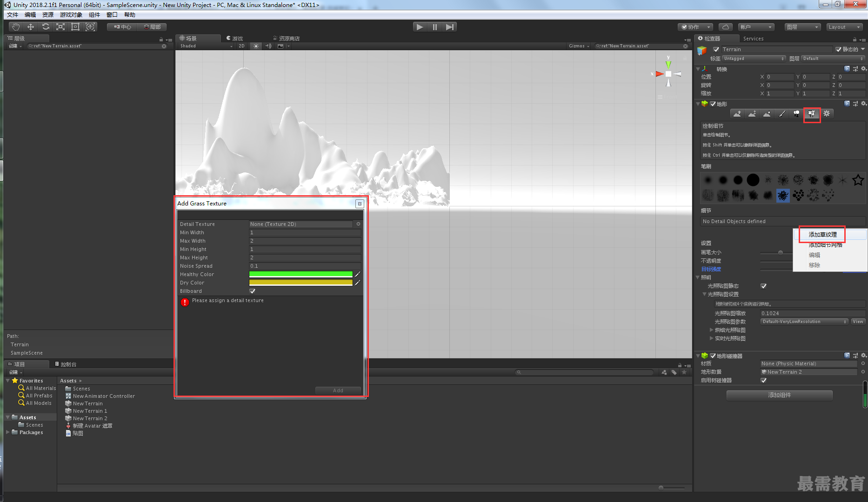Open the Default layer dropdown

coord(833,59)
